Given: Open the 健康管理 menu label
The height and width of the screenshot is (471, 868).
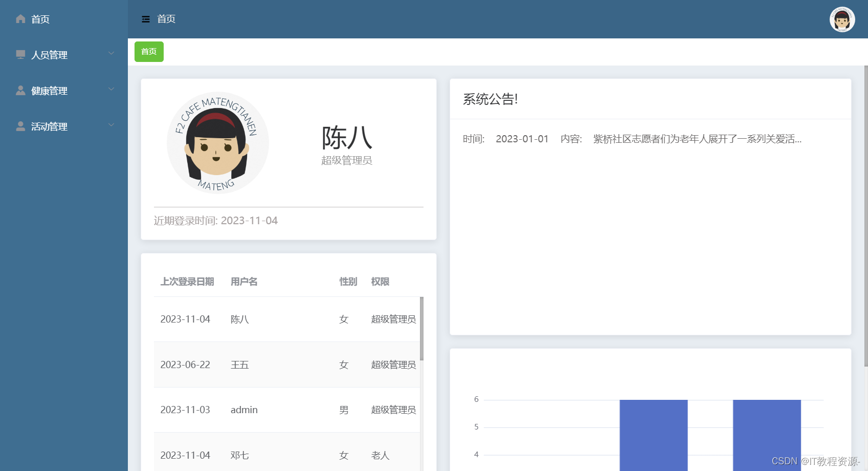Looking at the screenshot, I should (49, 91).
